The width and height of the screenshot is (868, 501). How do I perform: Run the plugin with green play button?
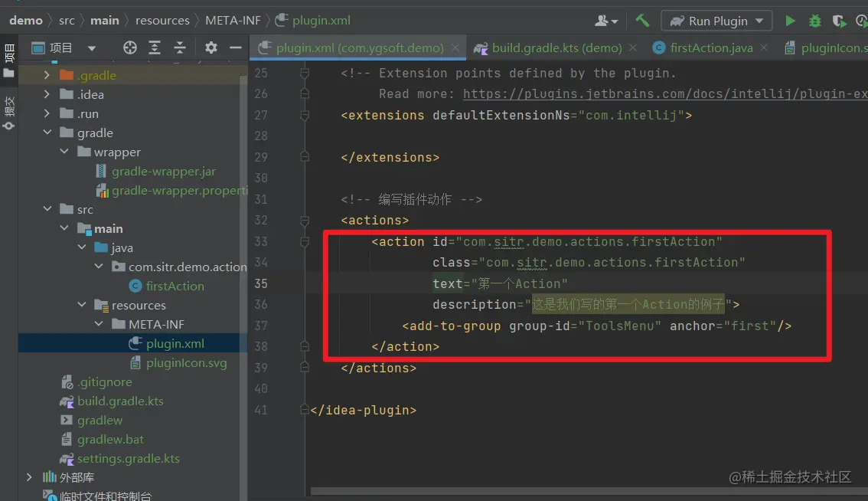pos(790,21)
